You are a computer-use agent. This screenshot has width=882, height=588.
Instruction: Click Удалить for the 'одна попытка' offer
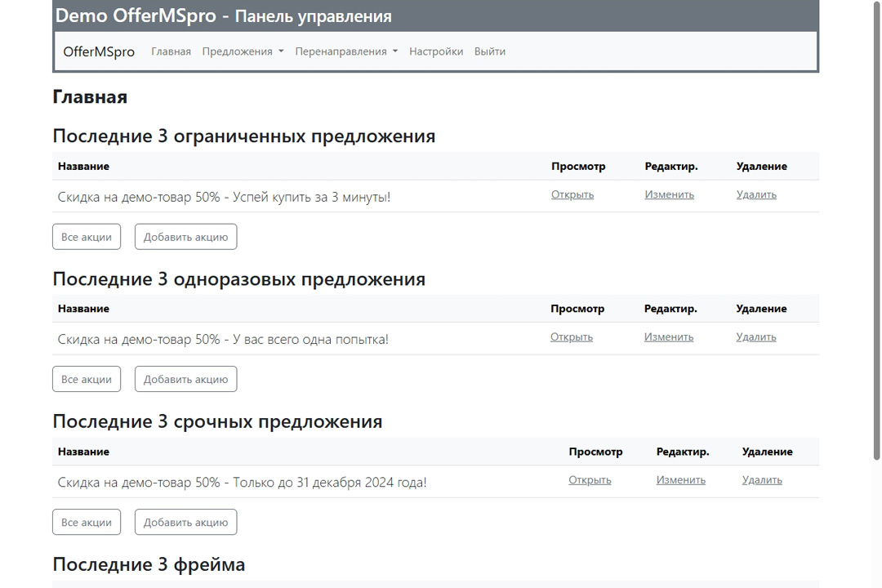[756, 337]
